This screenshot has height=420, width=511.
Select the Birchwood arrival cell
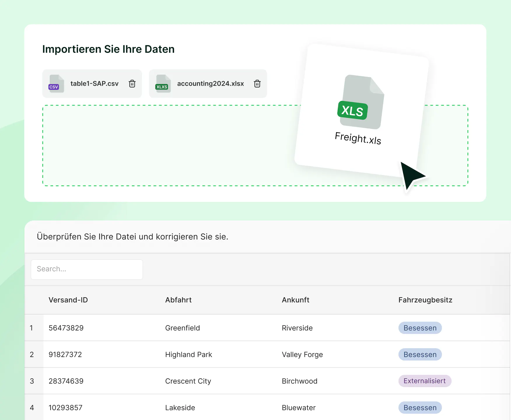click(x=300, y=381)
